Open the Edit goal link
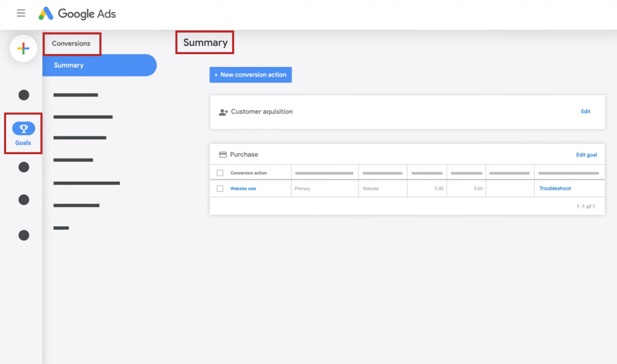 point(586,155)
